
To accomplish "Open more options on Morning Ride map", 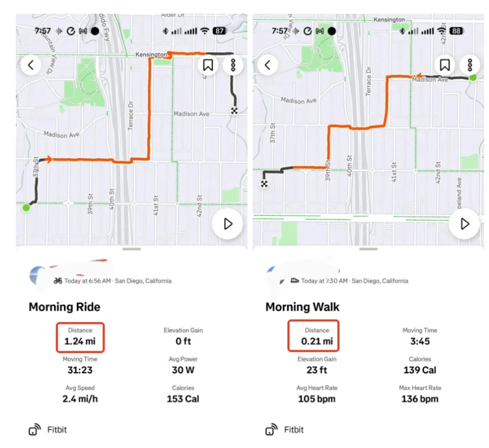I will tap(233, 65).
